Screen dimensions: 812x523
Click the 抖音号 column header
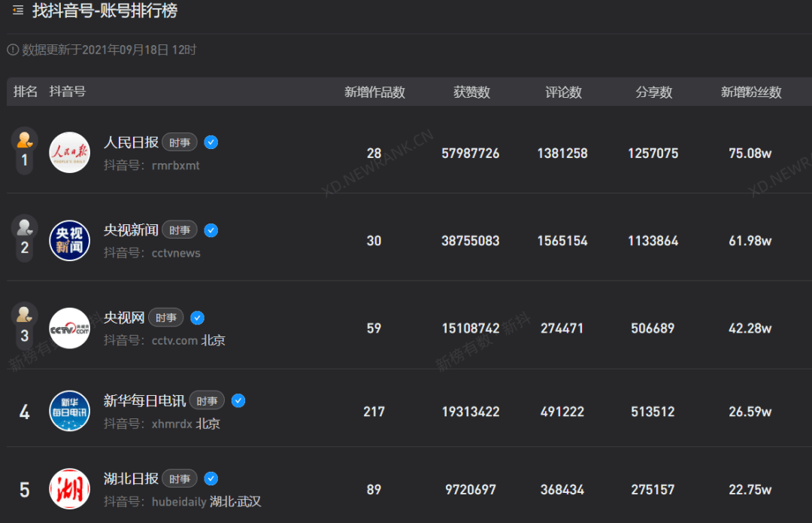coord(68,92)
